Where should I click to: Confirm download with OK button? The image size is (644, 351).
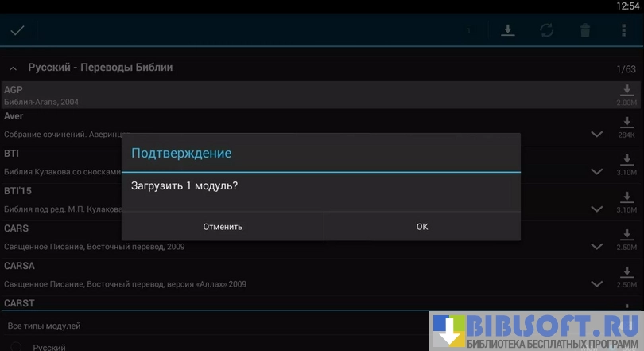(x=422, y=227)
